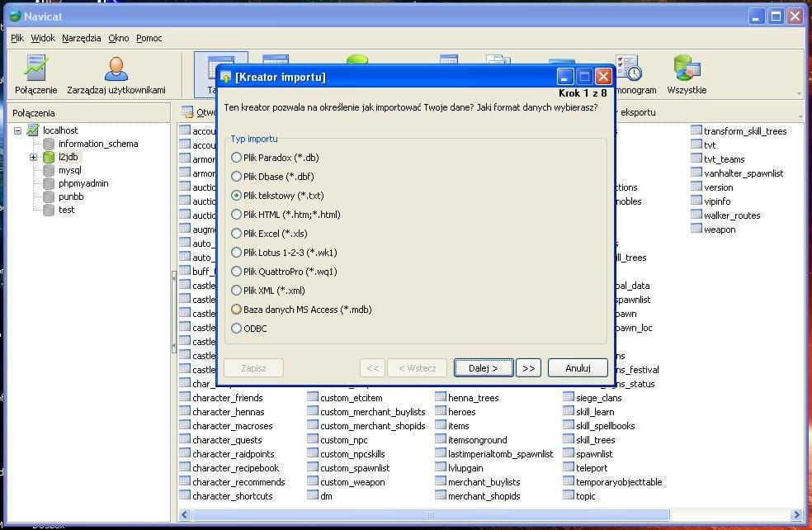The image size is (812, 530).
Task: Click the merchant_buylists table icon
Action: [440, 480]
